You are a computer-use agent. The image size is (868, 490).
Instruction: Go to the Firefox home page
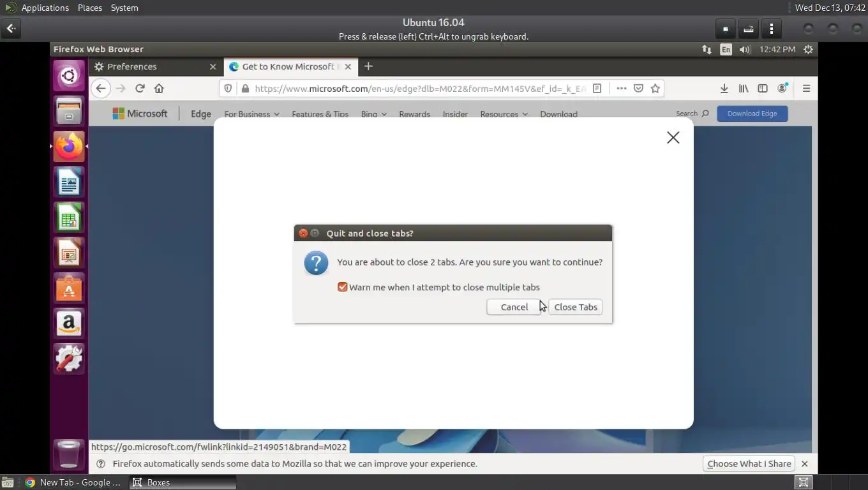click(159, 88)
